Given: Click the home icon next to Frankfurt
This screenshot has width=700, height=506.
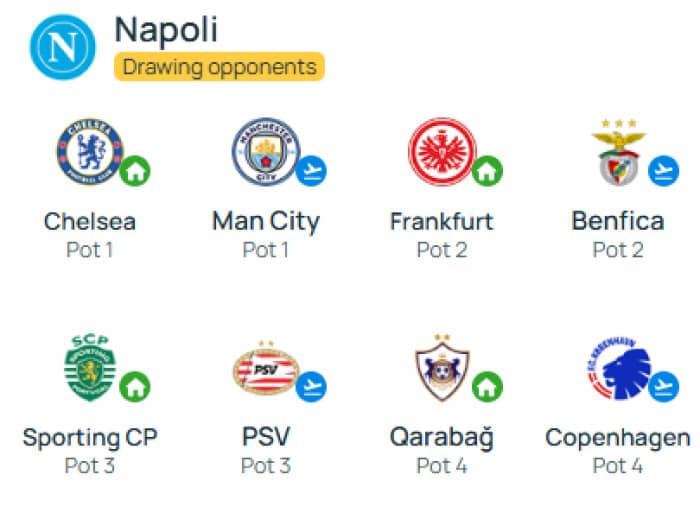Looking at the screenshot, I should (x=488, y=171).
